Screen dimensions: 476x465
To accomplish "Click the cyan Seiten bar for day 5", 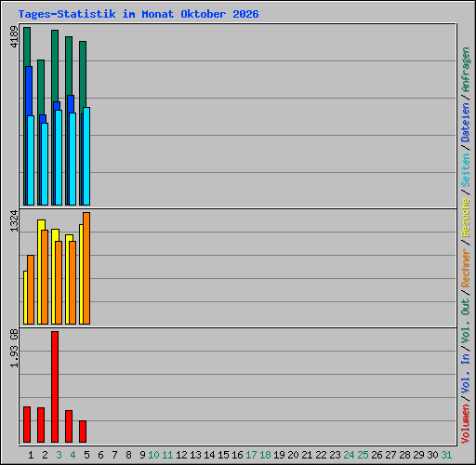I will pyautogui.click(x=86, y=156).
